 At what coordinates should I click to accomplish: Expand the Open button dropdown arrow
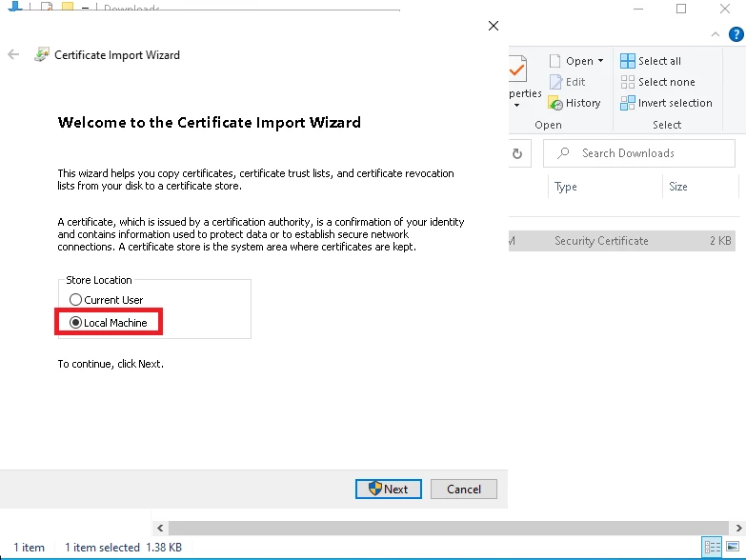[601, 61]
